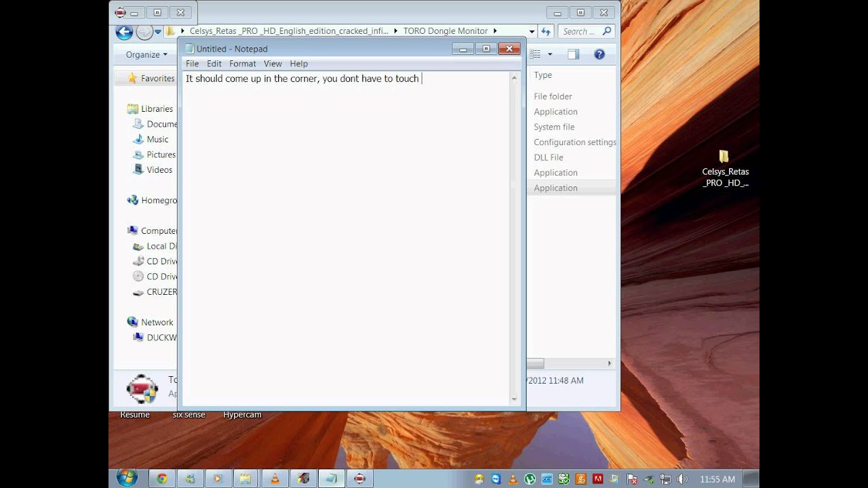This screenshot has width=868, height=488.
Task: Click the VLC cone tray icon
Action: [x=513, y=479]
